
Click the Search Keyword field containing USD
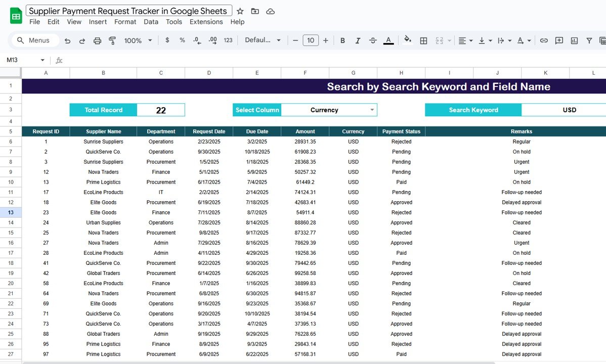click(569, 110)
